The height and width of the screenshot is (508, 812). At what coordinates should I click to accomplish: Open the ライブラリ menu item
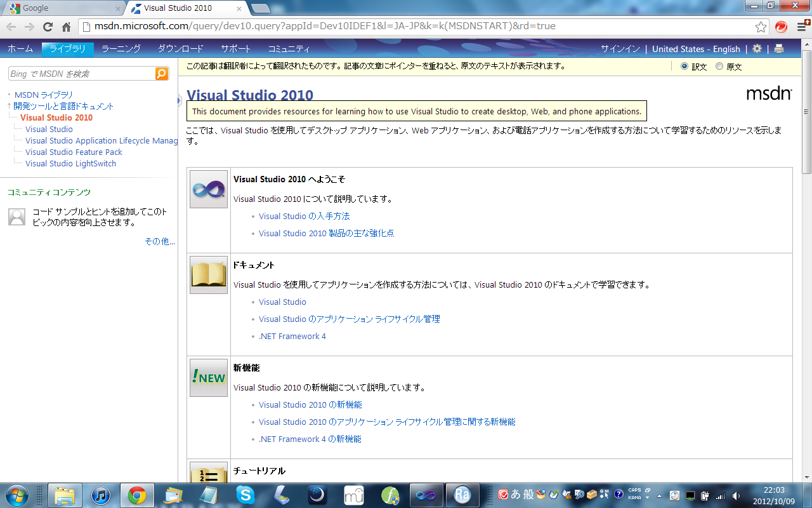coord(68,49)
